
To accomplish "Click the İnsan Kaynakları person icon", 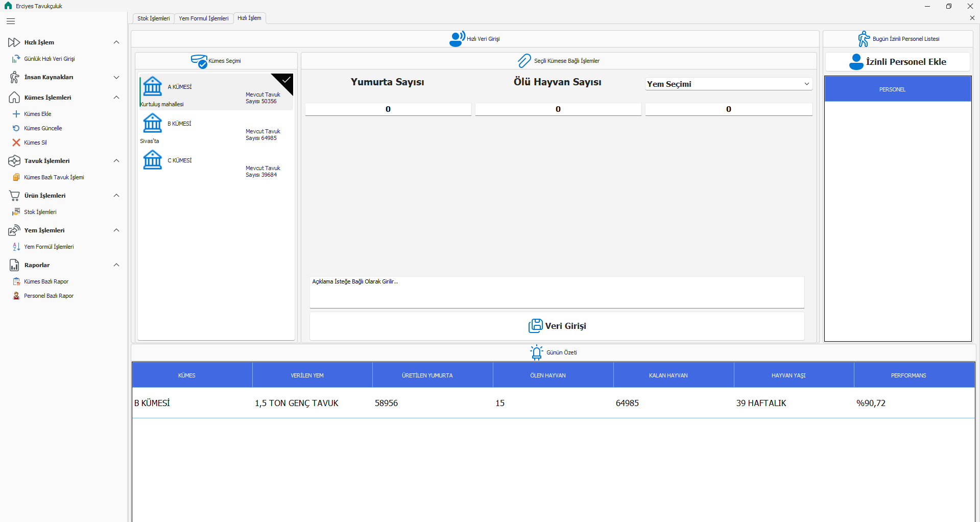I will point(14,77).
